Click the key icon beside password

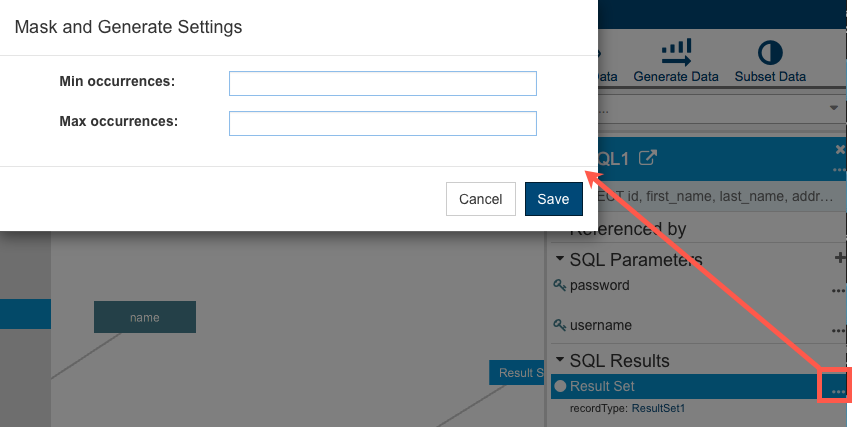560,285
